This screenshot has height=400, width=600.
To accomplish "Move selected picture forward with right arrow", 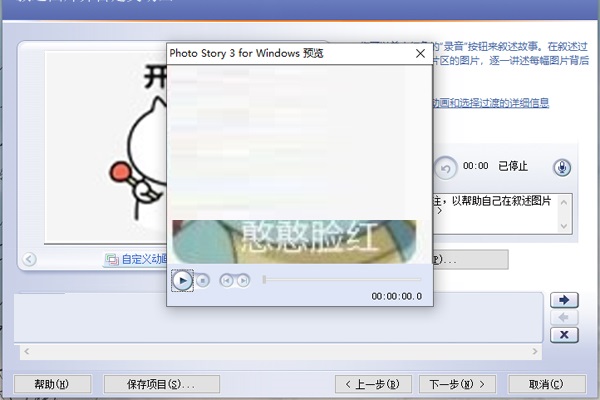I will (564, 300).
